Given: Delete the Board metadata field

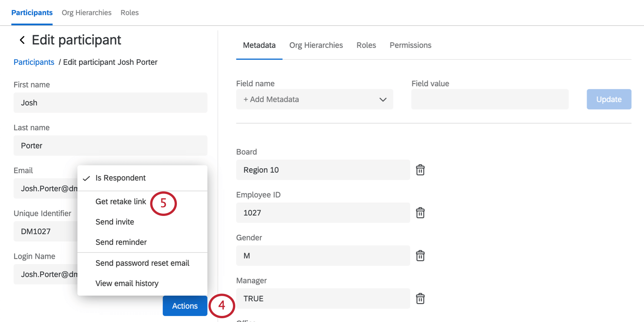Looking at the screenshot, I should (x=420, y=170).
